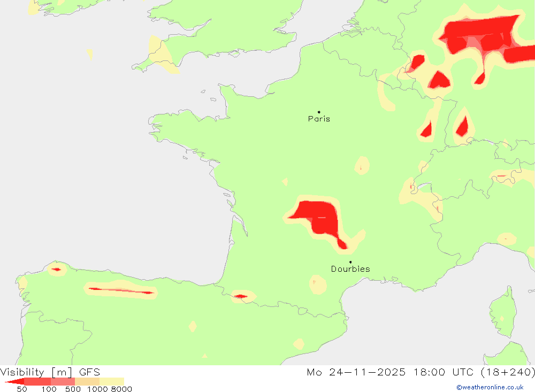Click the legend value '500'
Viewport: 535px width, 392px height.
73,389
